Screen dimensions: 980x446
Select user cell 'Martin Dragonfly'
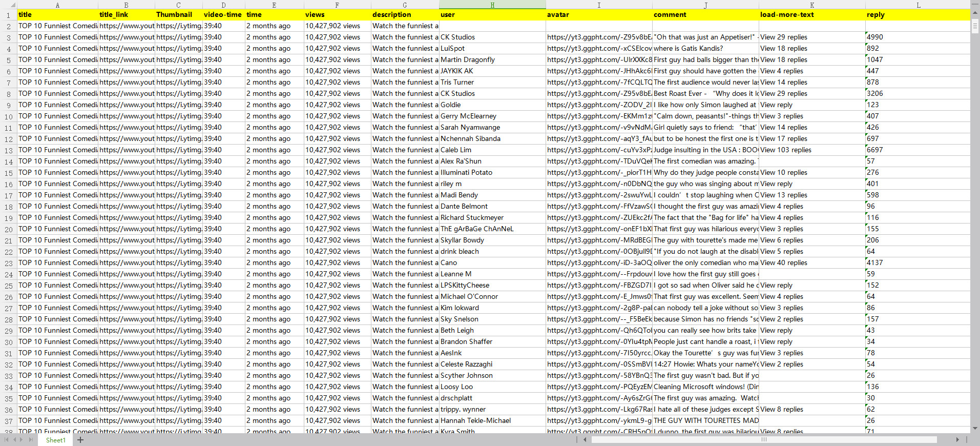click(492, 60)
